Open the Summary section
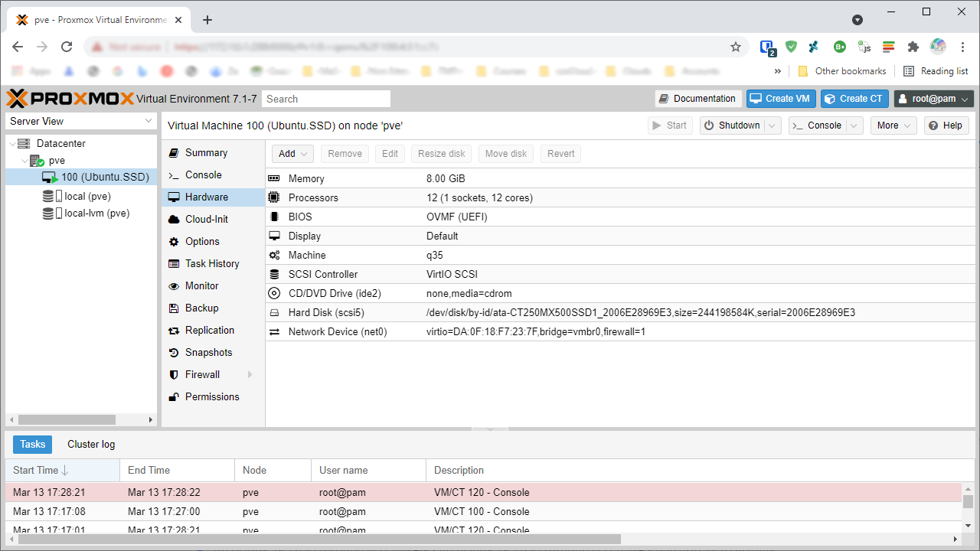 pos(213,152)
